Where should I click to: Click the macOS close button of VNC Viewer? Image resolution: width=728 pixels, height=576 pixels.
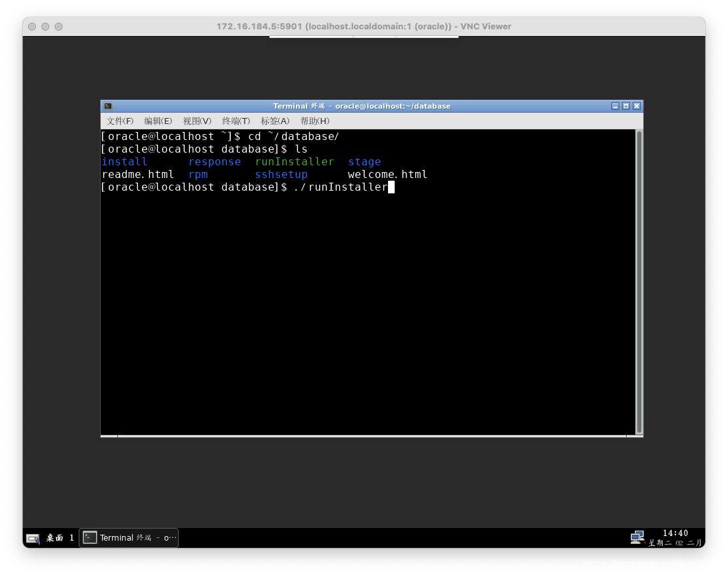[x=32, y=27]
